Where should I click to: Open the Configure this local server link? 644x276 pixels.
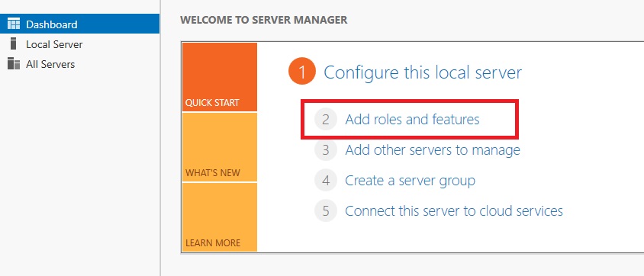pyautogui.click(x=423, y=72)
